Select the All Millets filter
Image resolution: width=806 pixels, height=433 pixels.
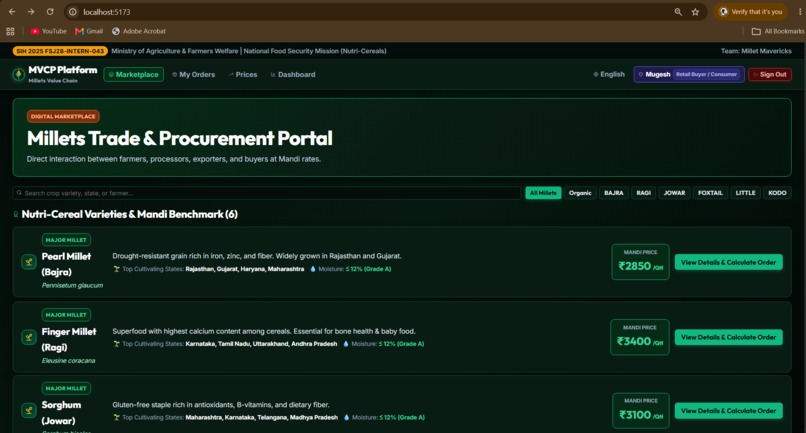point(543,193)
